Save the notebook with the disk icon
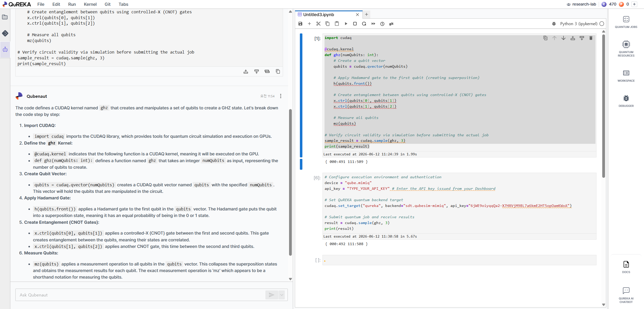The height and width of the screenshot is (309, 644). pyautogui.click(x=300, y=24)
